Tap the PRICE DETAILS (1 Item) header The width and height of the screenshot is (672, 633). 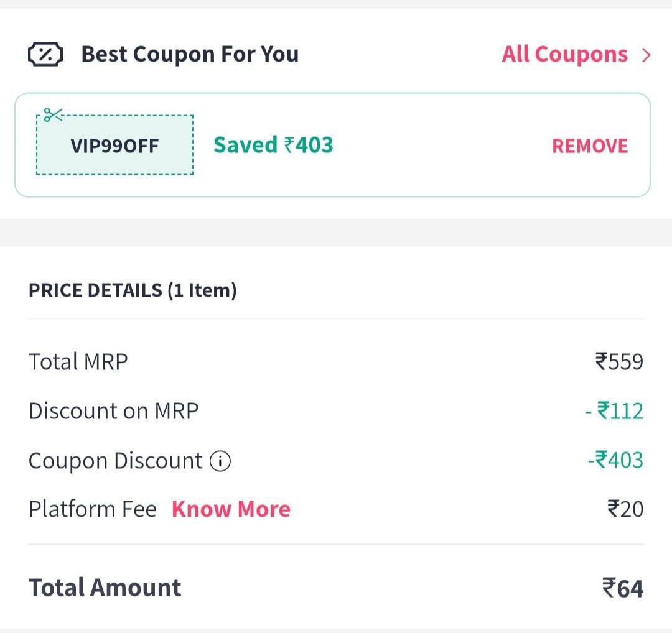coord(133,290)
